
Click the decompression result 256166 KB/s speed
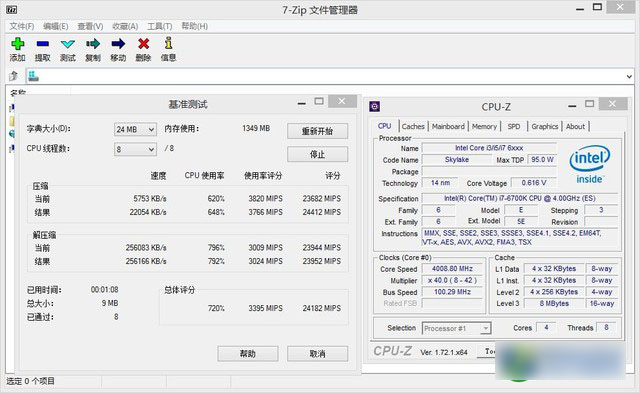point(146,261)
